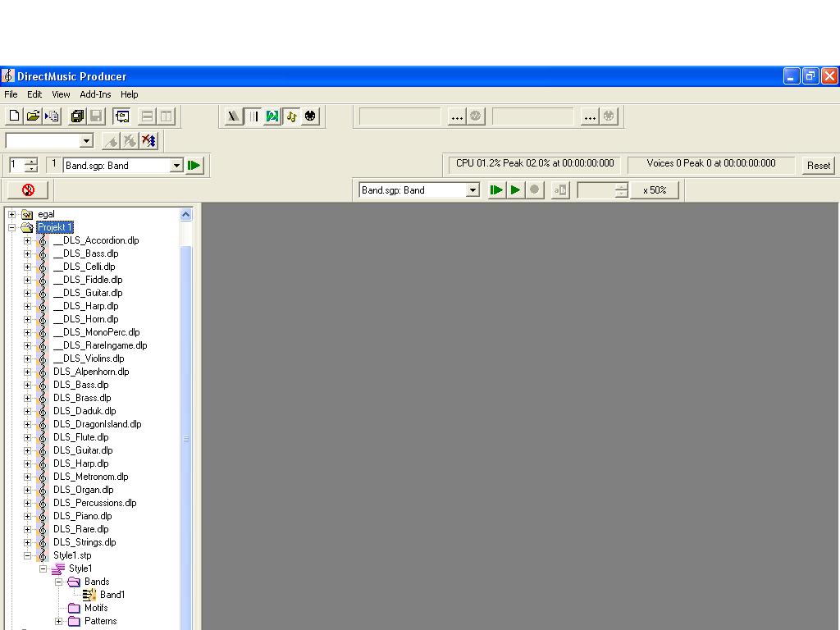Click the New file toolbar icon
840x630 pixels.
tap(14, 116)
